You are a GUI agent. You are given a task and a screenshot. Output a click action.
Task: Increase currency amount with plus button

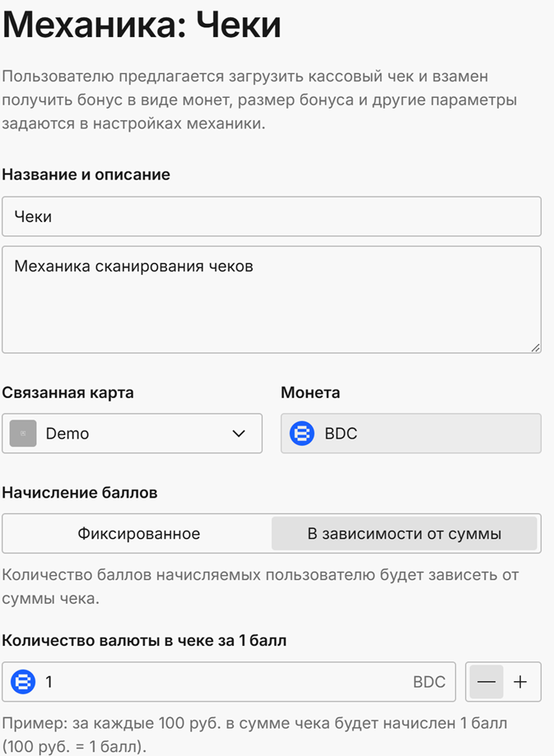[521, 682]
